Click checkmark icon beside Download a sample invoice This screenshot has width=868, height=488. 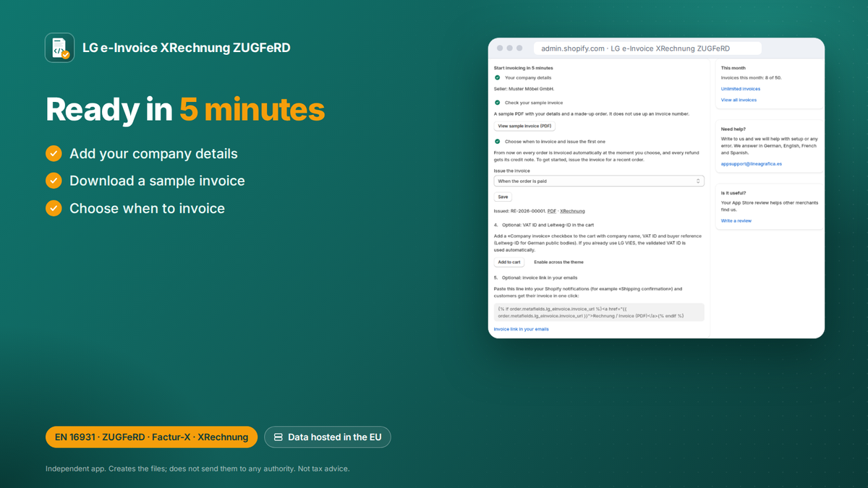54,181
